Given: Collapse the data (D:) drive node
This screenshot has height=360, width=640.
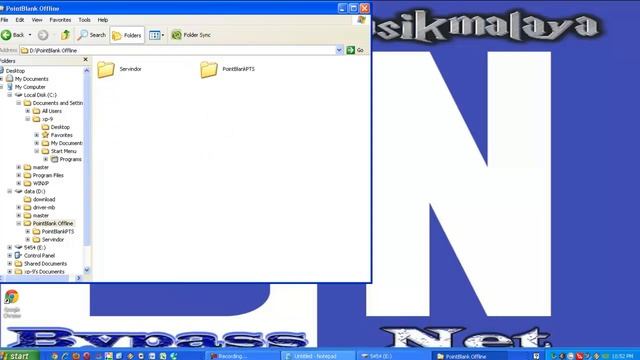Looking at the screenshot, I should click(x=10, y=191).
